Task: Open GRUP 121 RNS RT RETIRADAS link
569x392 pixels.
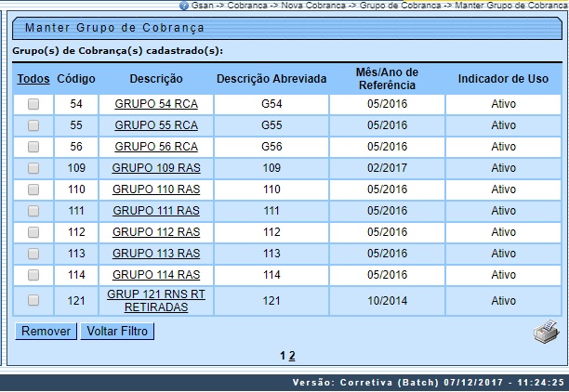Action: [156, 300]
